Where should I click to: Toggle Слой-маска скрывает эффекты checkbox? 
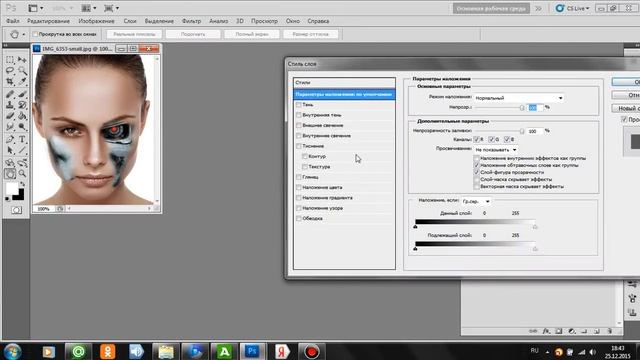476,179
